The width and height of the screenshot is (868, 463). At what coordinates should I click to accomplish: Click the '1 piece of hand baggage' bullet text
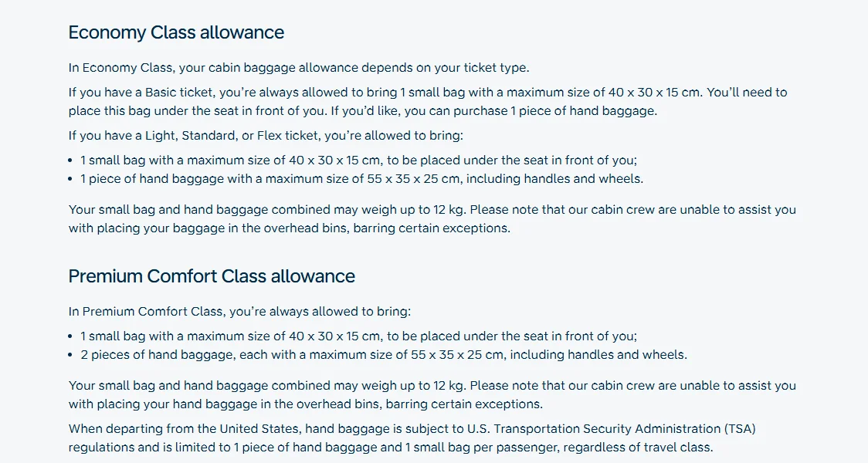tap(362, 179)
